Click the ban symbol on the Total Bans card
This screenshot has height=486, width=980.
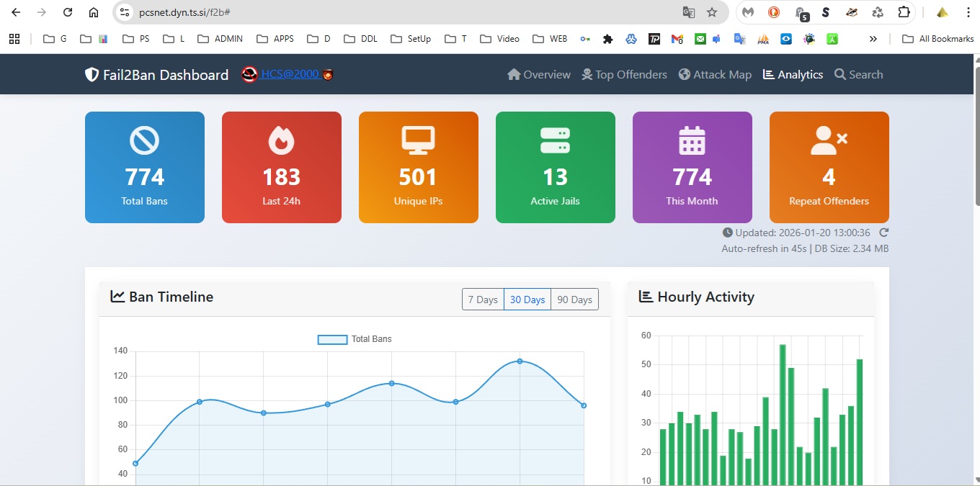point(144,140)
